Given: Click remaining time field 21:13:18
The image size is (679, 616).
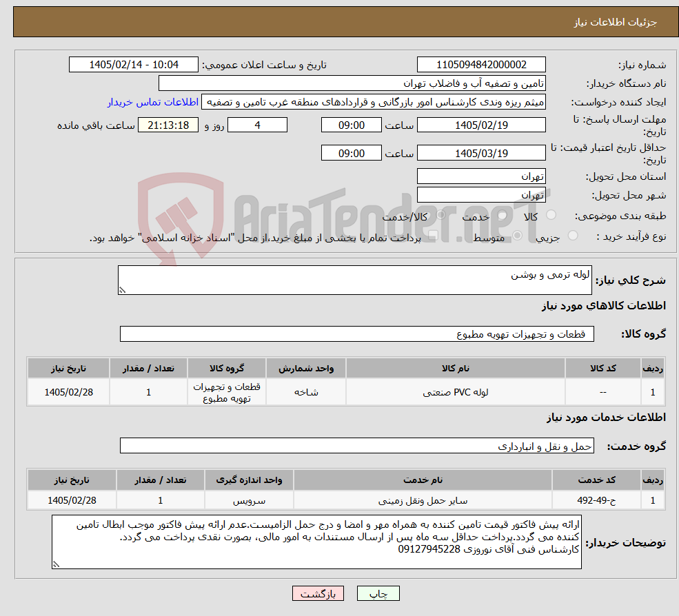Looking at the screenshot, I should (168, 125).
